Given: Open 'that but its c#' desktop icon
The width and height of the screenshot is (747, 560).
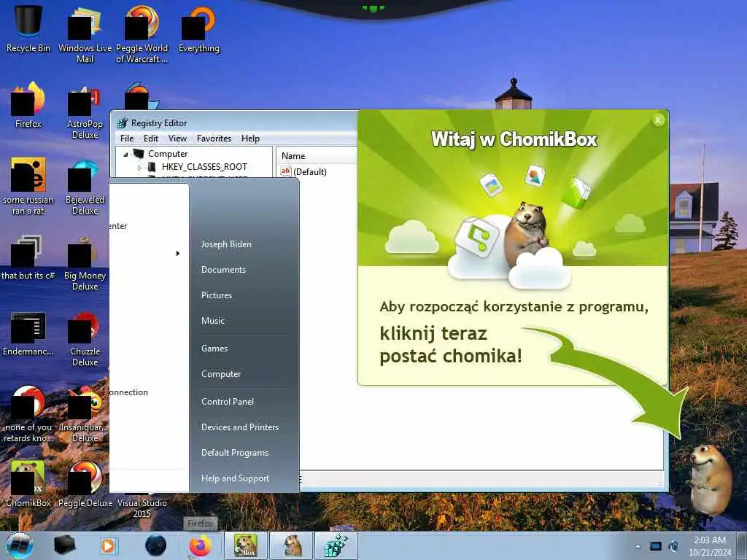Looking at the screenshot, I should pyautogui.click(x=28, y=257).
